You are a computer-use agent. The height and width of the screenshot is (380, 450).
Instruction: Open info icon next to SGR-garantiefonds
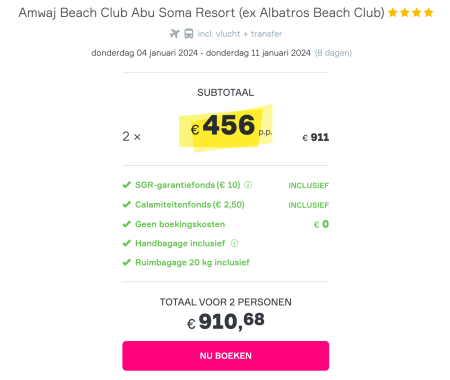coord(248,185)
